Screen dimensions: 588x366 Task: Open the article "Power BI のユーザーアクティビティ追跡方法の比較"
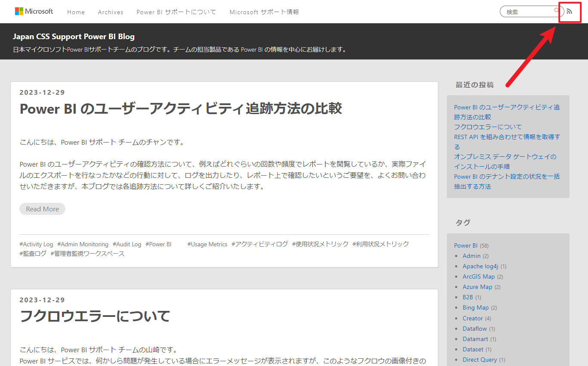[x=181, y=109]
